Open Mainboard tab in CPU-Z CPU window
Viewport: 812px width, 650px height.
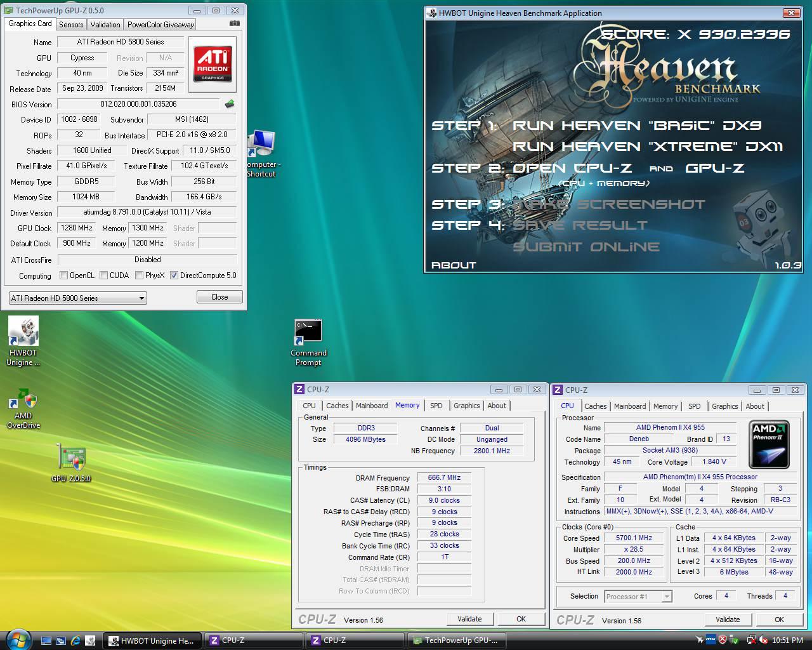630,406
